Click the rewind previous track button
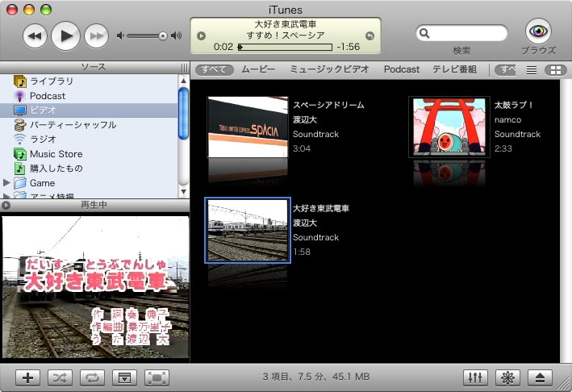This screenshot has height=392, width=572. point(35,35)
